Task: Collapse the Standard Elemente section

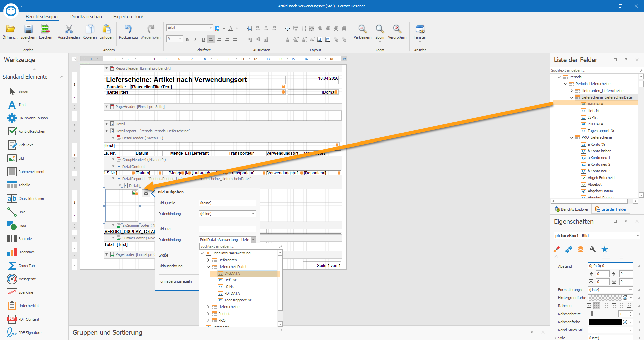Action: coord(62,77)
